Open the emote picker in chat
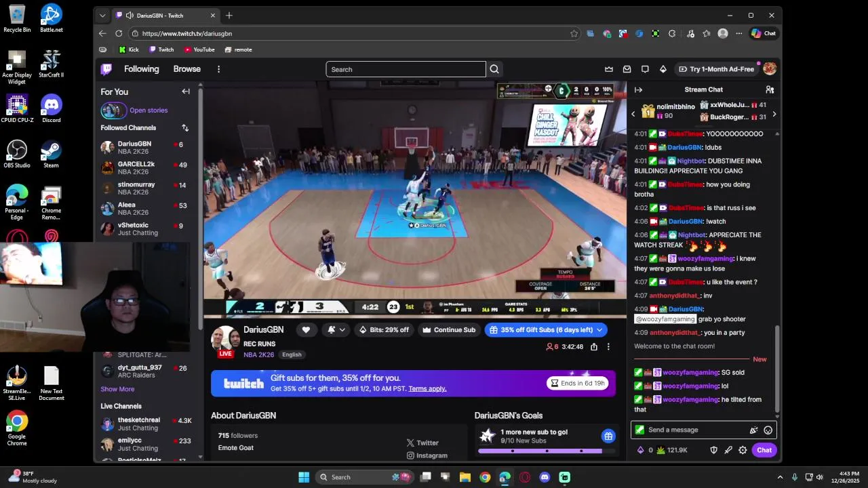The image size is (868, 488). (x=768, y=430)
